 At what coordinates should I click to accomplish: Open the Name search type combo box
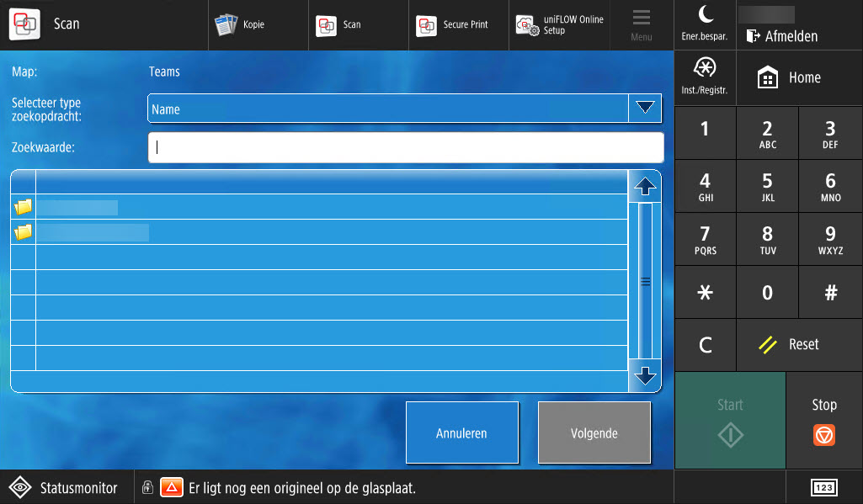click(387, 109)
